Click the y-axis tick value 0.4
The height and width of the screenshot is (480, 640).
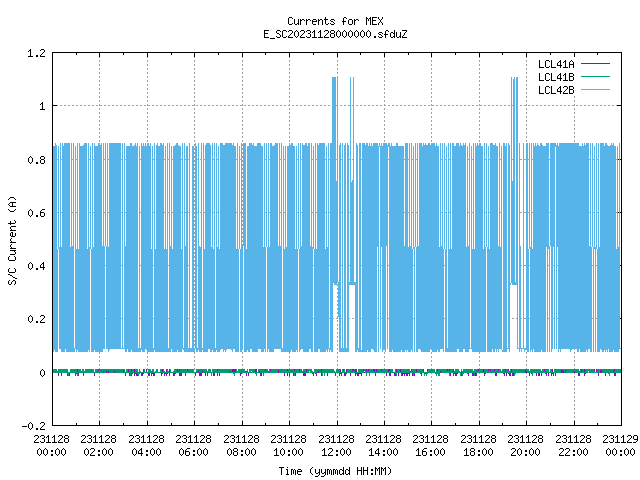tap(36, 266)
